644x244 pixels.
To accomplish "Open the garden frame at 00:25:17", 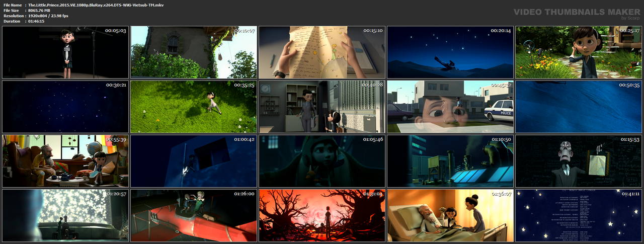I will pyautogui.click(x=579, y=52).
